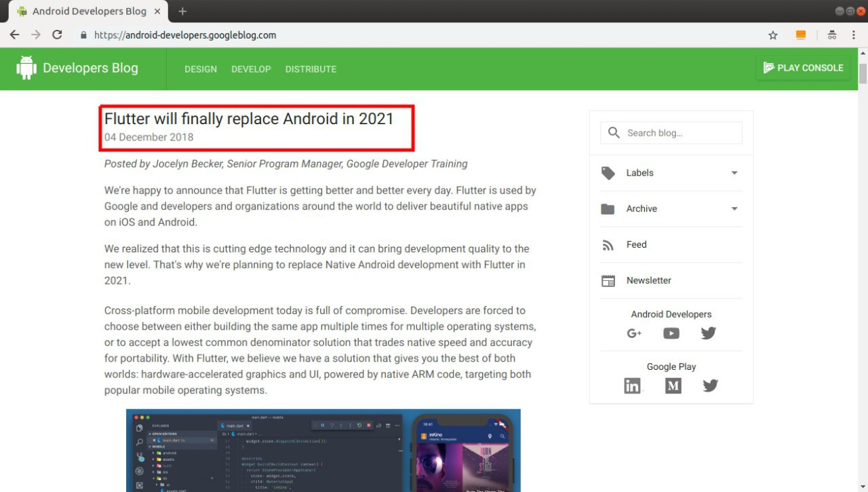Open the DISTRIBUTE menu
Image resolution: width=868 pixels, height=492 pixels.
(311, 69)
